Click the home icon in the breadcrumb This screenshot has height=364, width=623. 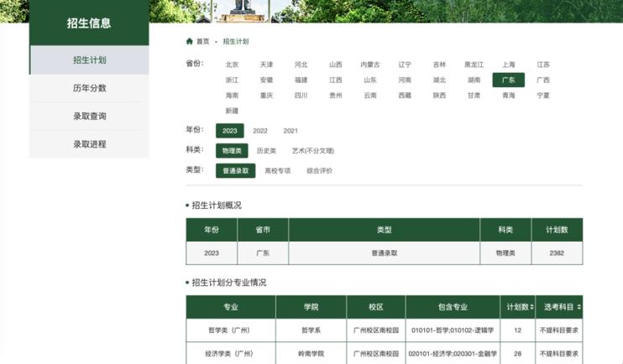pos(190,41)
